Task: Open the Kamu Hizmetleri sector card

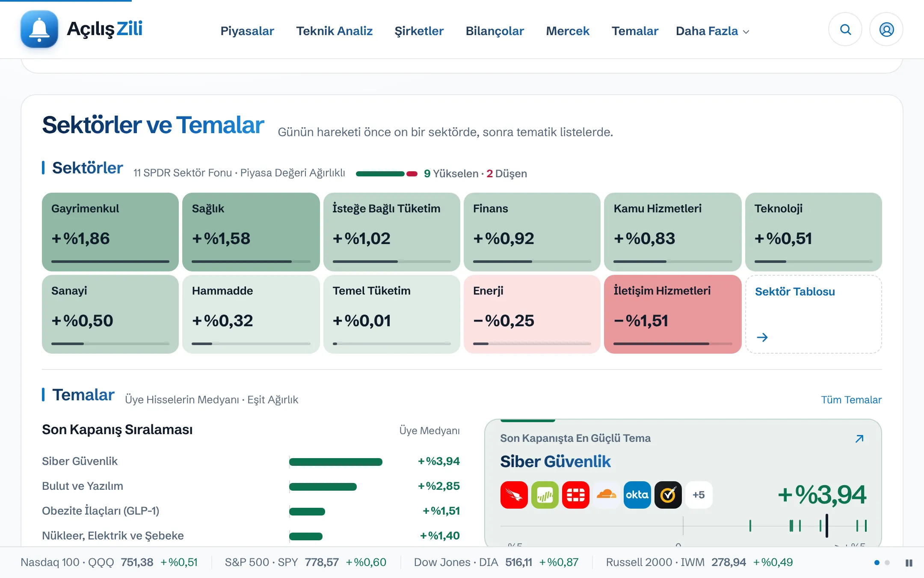Action: pyautogui.click(x=673, y=232)
